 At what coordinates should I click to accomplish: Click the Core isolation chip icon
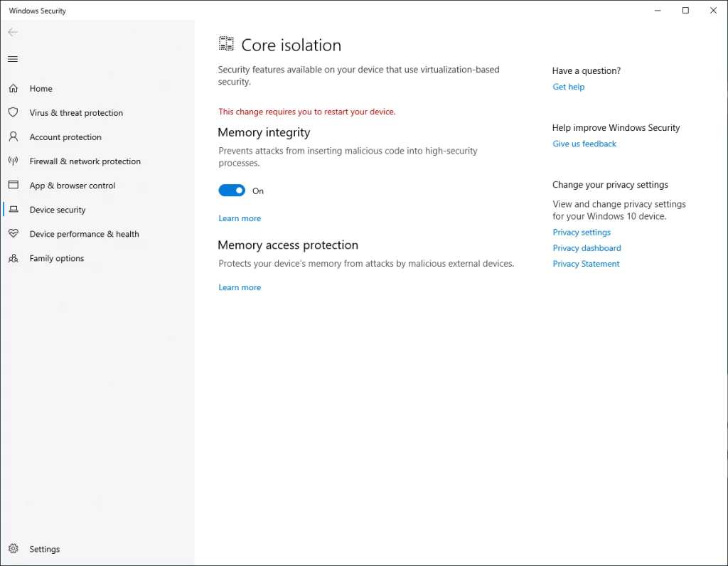coord(227,44)
